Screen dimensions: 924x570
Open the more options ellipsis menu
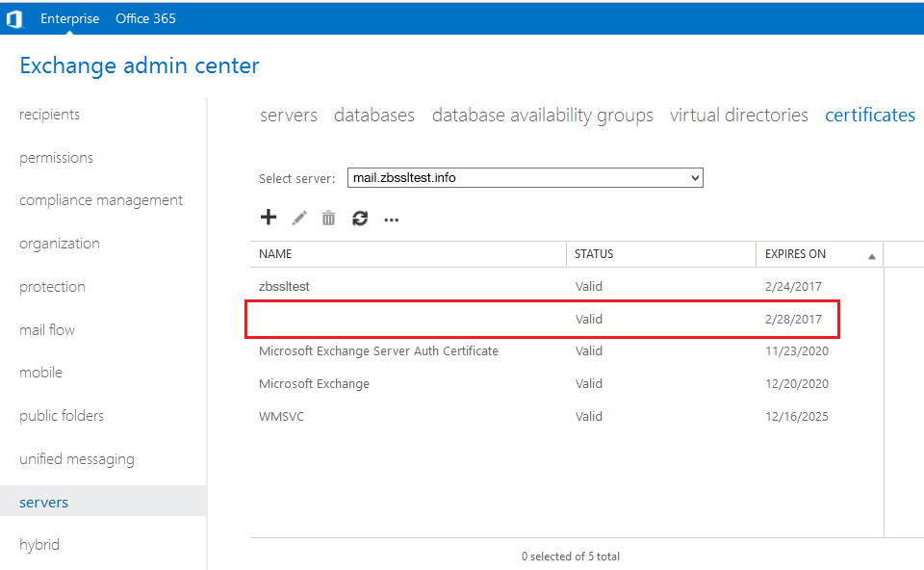pyautogui.click(x=391, y=220)
